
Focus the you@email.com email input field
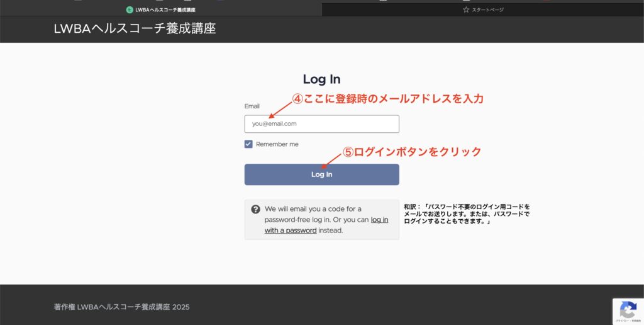pos(321,124)
